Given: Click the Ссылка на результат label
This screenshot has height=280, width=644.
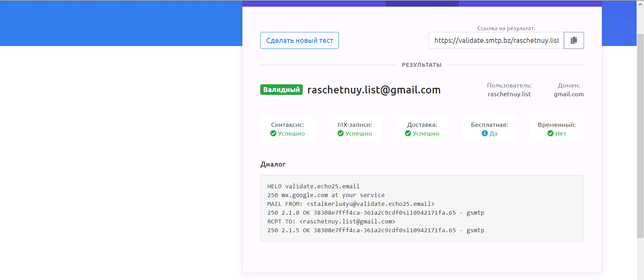Looking at the screenshot, I should (x=506, y=28).
